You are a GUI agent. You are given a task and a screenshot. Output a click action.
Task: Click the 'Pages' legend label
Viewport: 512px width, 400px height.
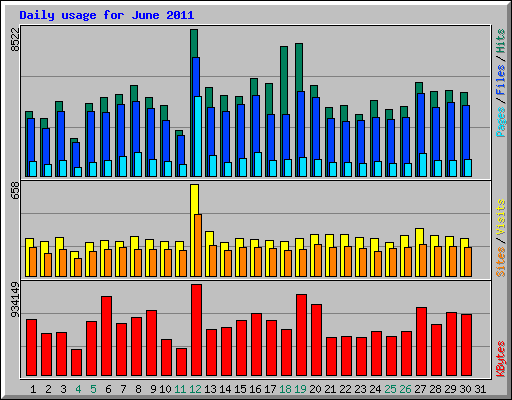[500, 122]
